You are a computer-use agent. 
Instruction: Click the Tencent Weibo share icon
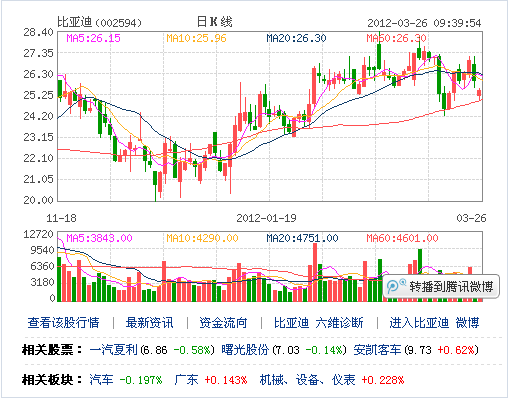tap(395, 286)
